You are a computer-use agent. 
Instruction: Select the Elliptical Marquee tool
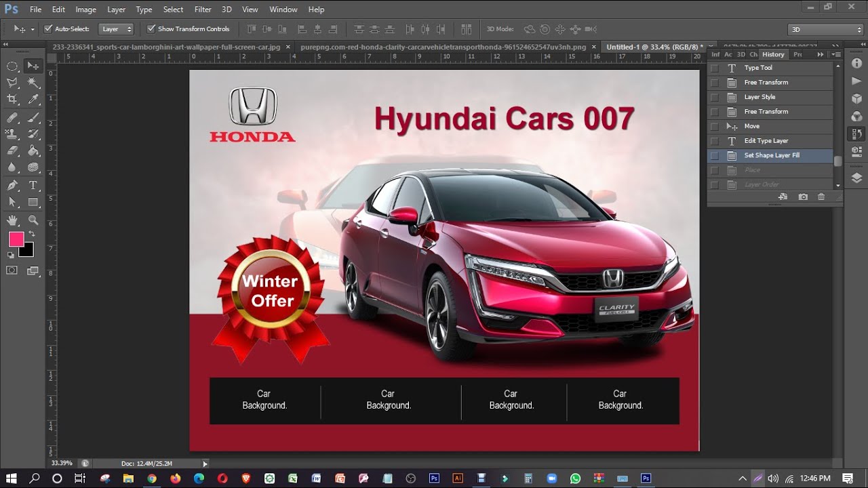tap(12, 66)
